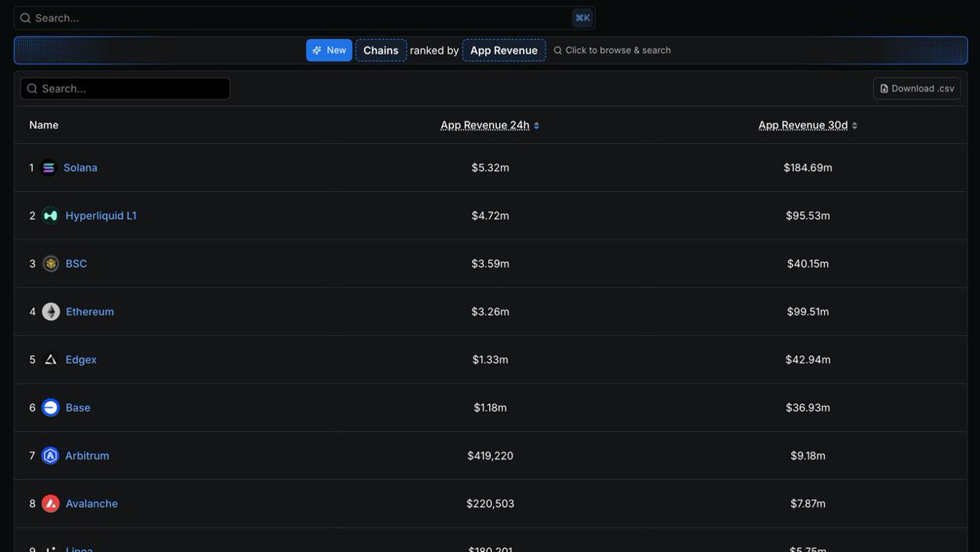Click Ethereum's $99.51m 30d value
The width and height of the screenshot is (980, 552).
[x=808, y=312]
